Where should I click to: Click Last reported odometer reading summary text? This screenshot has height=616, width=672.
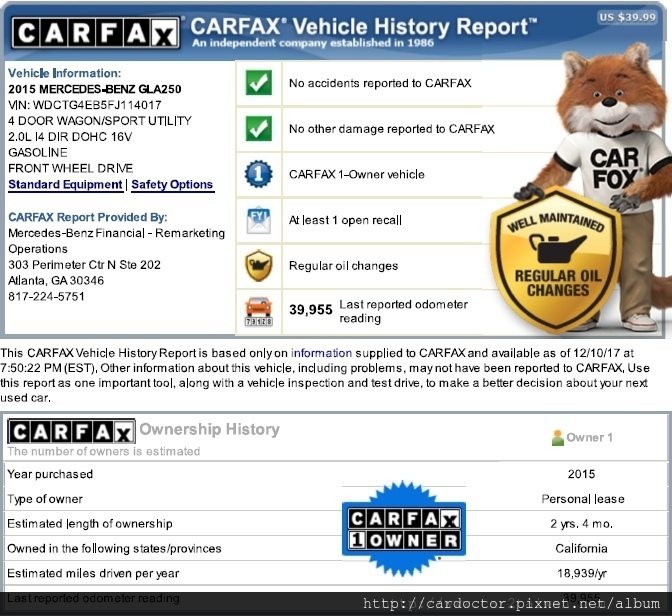click(x=403, y=311)
